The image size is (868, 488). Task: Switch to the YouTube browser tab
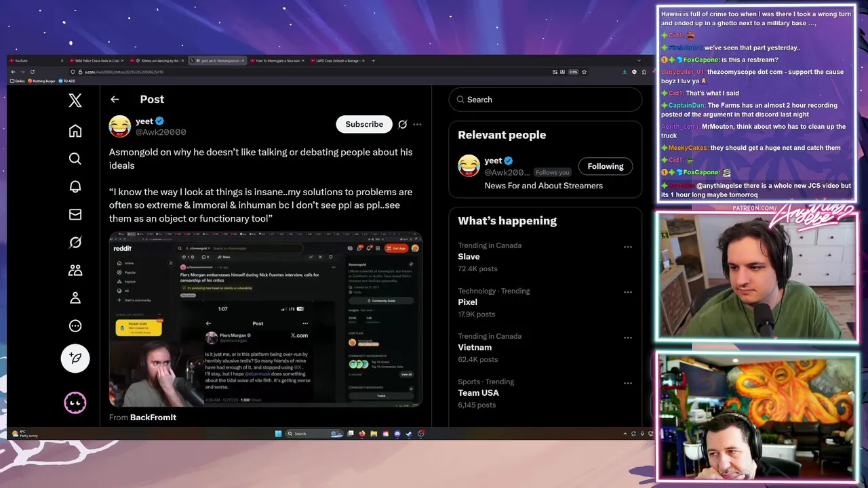pos(37,61)
